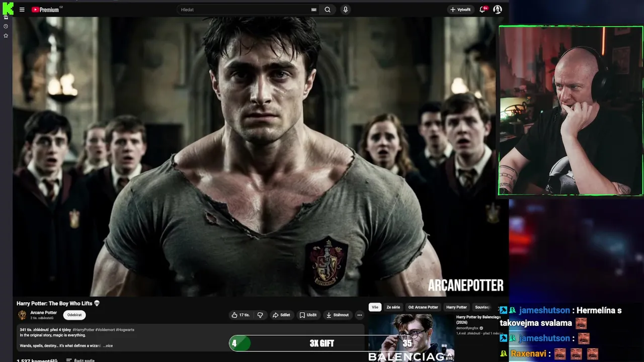Click the demonflyingfox channel name
Viewport: 644px width, 362px height.
point(468,328)
